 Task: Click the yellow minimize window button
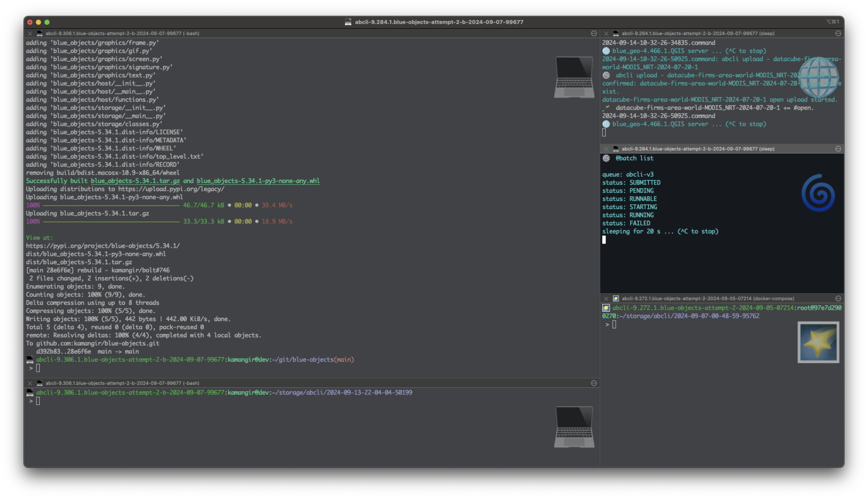point(38,22)
